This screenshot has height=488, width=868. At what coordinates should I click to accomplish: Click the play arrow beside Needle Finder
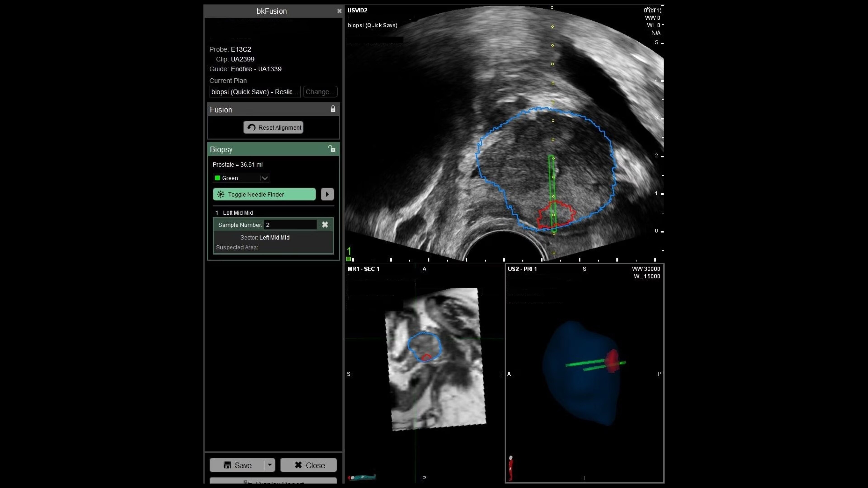(327, 194)
